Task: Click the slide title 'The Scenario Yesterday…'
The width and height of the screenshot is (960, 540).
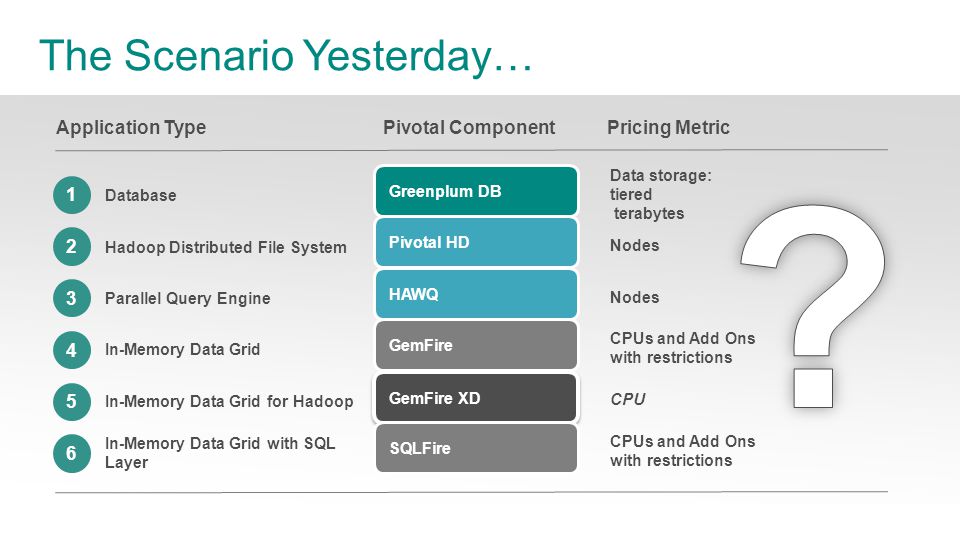Action: click(286, 56)
